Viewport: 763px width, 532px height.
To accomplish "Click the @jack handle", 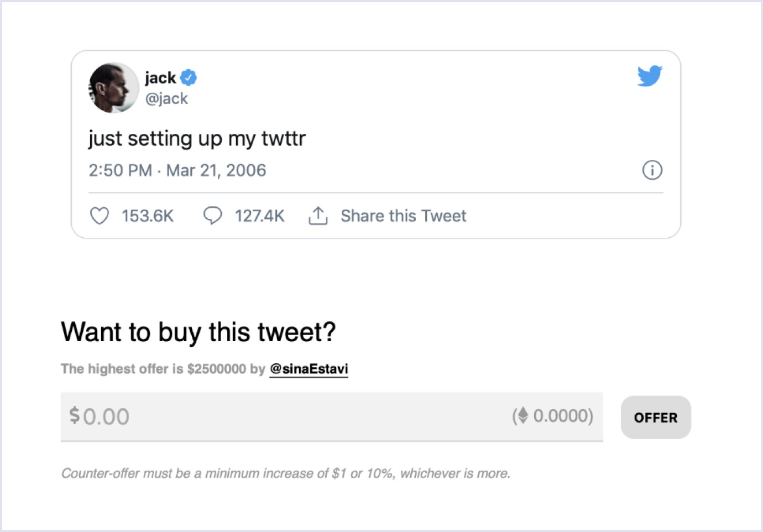I will pos(166,98).
